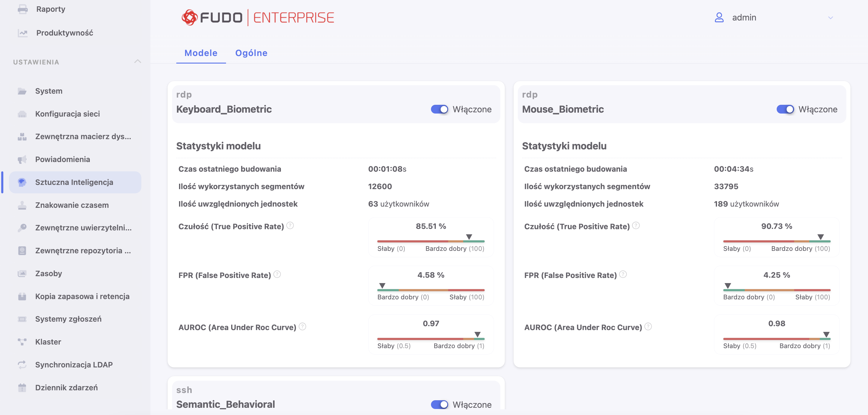Click the Powiadomienia megaphone icon
868x415 pixels.
coord(22,159)
